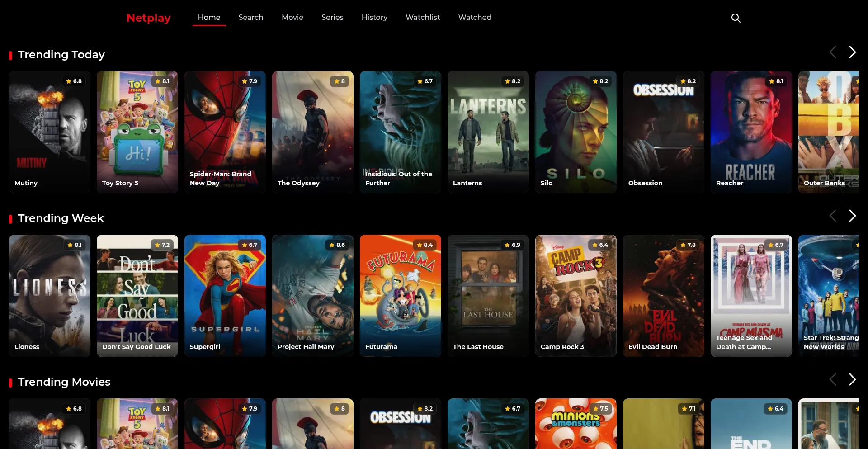Open Teenage Sex and Death at Camp card

751,296
